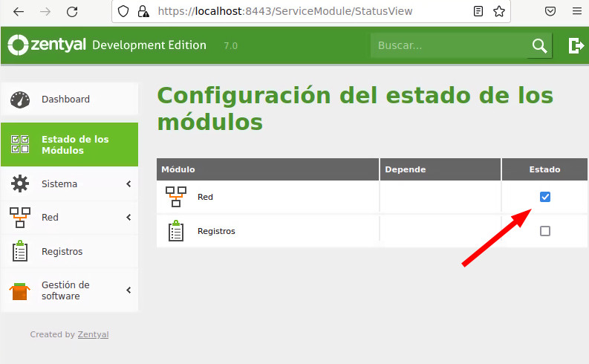The width and height of the screenshot is (589, 364).
Task: Reload the page with the refresh icon
Action: point(72,12)
